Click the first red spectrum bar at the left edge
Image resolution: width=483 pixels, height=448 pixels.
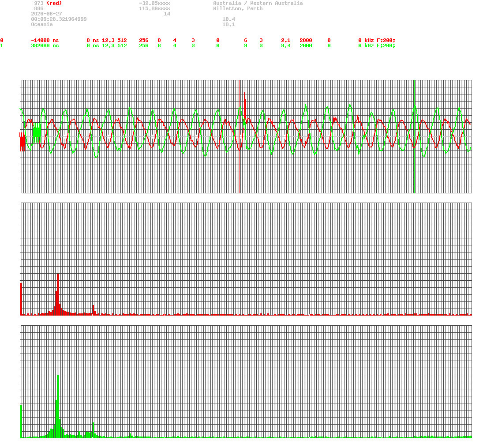click(x=21, y=299)
